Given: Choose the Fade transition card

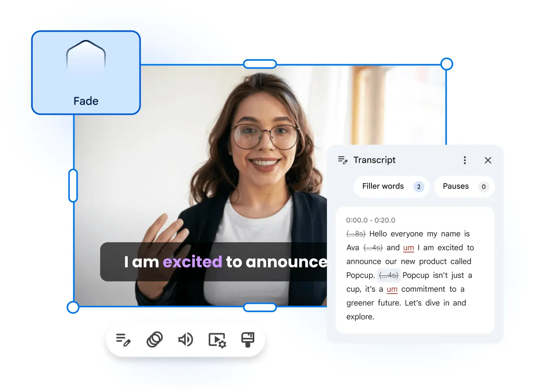Looking at the screenshot, I should click(86, 73).
